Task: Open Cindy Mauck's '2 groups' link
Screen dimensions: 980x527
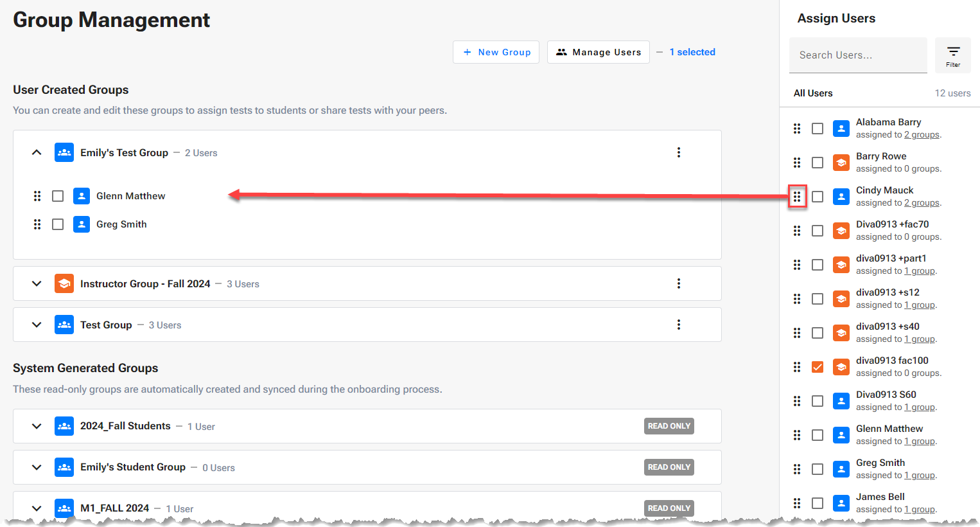Action: tap(922, 203)
